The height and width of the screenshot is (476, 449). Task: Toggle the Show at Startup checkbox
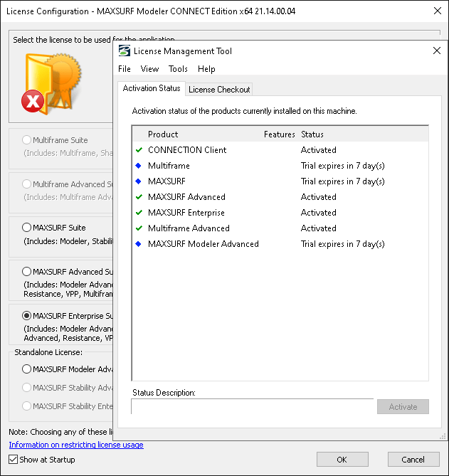(14, 460)
